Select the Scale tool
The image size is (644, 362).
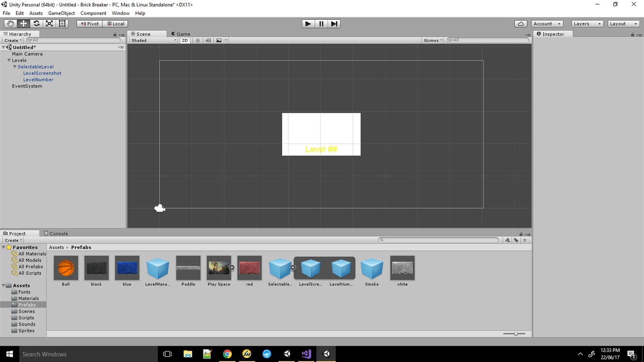click(49, 23)
